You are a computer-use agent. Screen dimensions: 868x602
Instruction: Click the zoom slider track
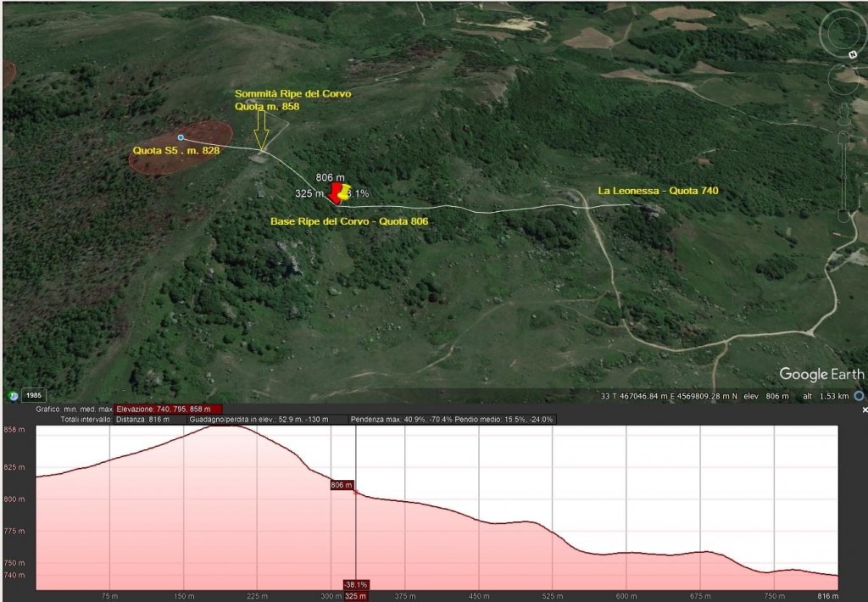tap(843, 177)
